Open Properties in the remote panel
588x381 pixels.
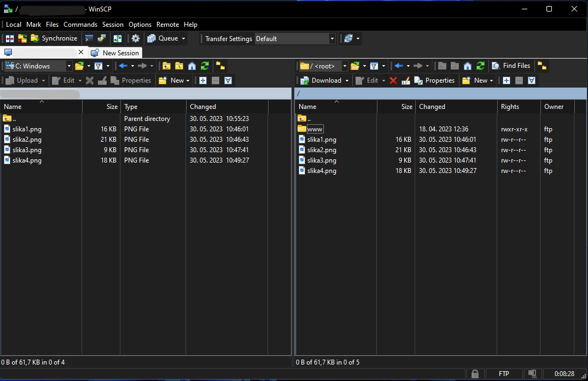pyautogui.click(x=435, y=80)
